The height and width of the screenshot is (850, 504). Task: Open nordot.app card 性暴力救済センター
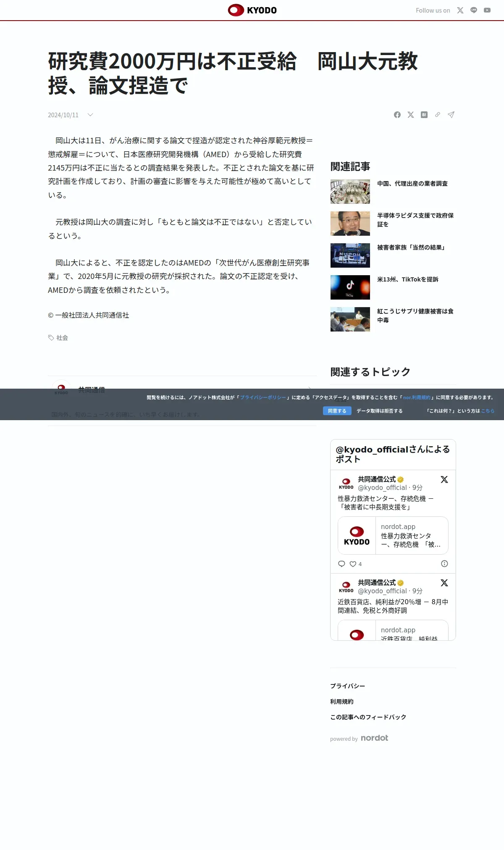(x=393, y=535)
